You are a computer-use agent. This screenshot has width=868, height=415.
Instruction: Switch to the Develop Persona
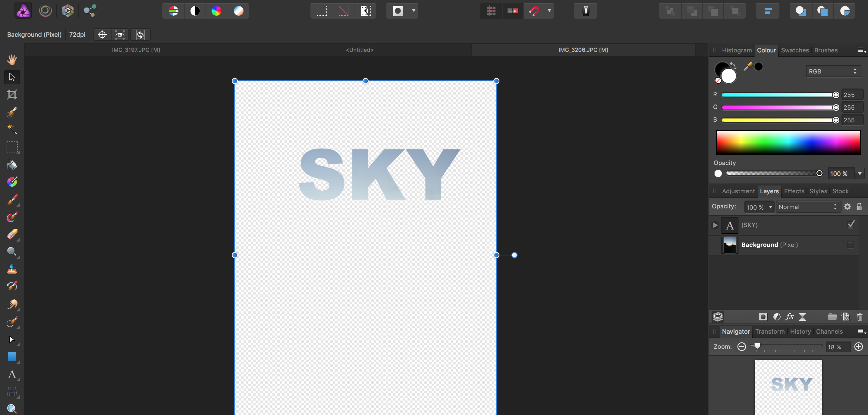68,11
